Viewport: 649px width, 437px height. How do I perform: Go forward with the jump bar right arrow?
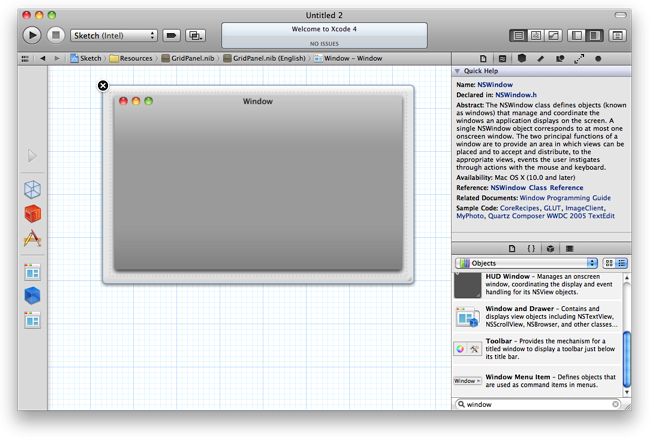[x=57, y=58]
